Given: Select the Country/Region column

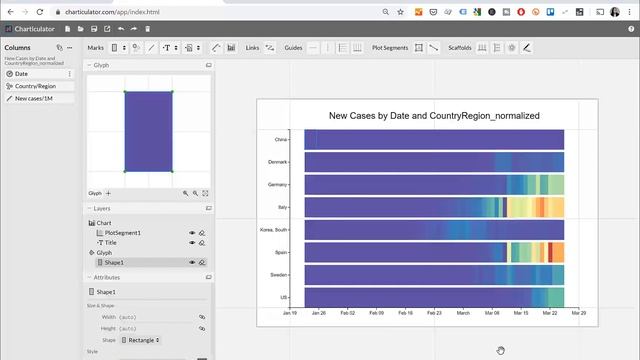Looking at the screenshot, I should pyautogui.click(x=39, y=86).
